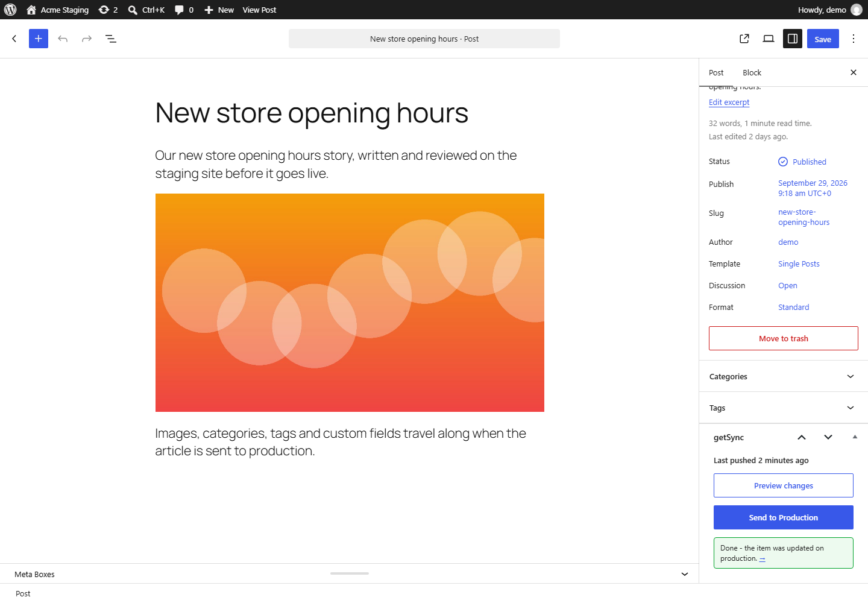This screenshot has width=868, height=603.
Task: Change the Standard post format
Action: pyautogui.click(x=793, y=308)
